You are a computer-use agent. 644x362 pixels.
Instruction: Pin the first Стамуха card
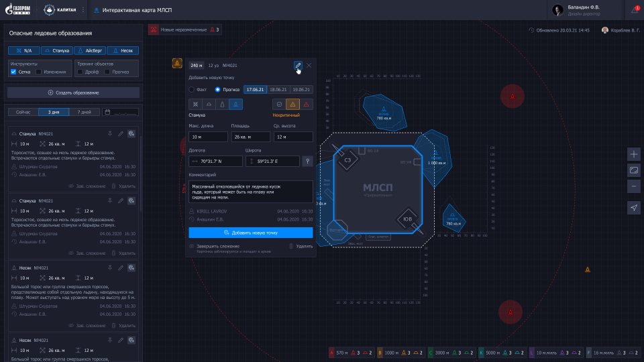pyautogui.click(x=109, y=133)
